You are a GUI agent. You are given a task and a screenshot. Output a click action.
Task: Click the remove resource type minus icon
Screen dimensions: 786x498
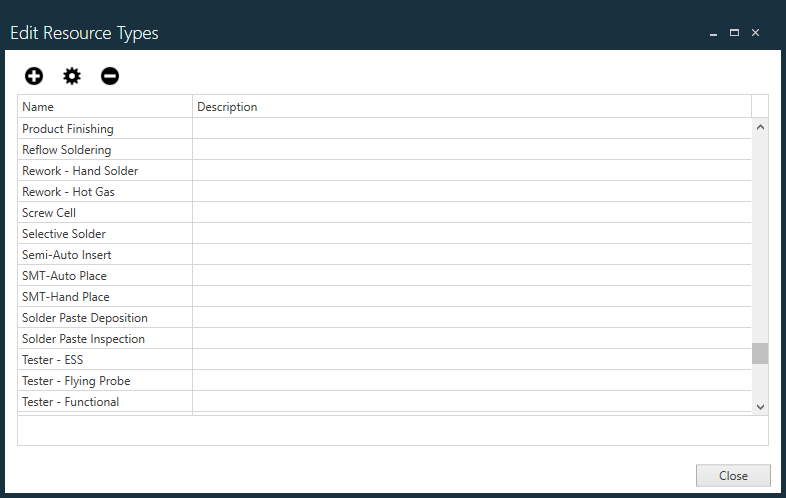tap(110, 76)
